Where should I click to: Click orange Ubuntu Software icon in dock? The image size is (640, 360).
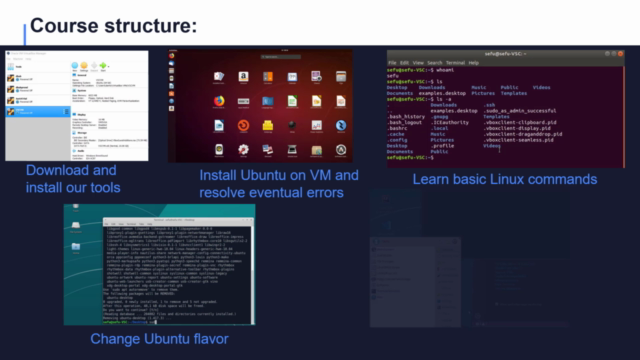[172, 93]
